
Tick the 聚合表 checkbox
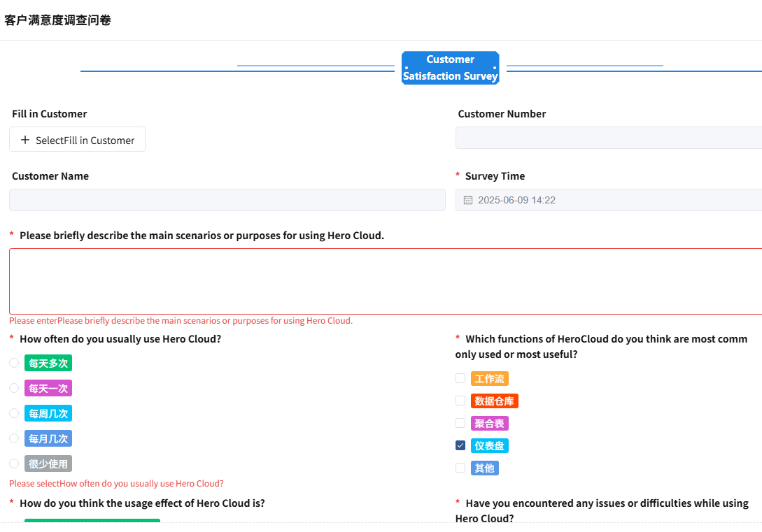pos(460,423)
